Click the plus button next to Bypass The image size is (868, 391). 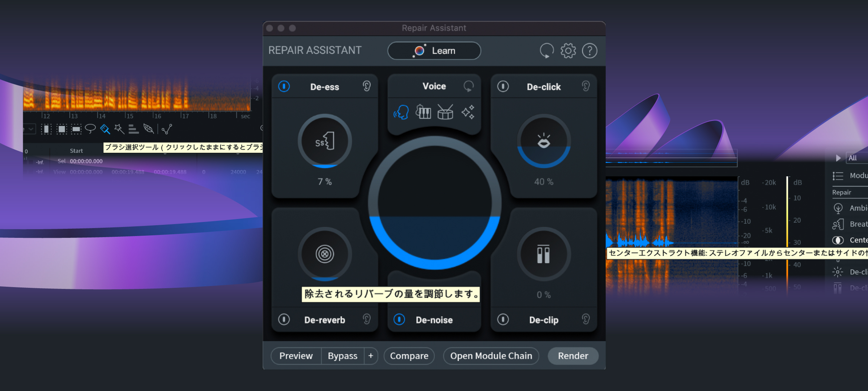pyautogui.click(x=371, y=356)
